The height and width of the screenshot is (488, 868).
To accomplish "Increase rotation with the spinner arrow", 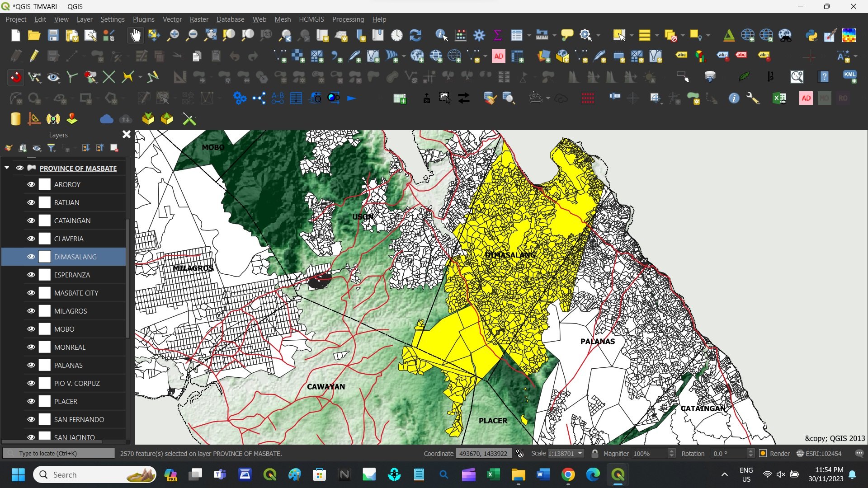I will (x=751, y=451).
